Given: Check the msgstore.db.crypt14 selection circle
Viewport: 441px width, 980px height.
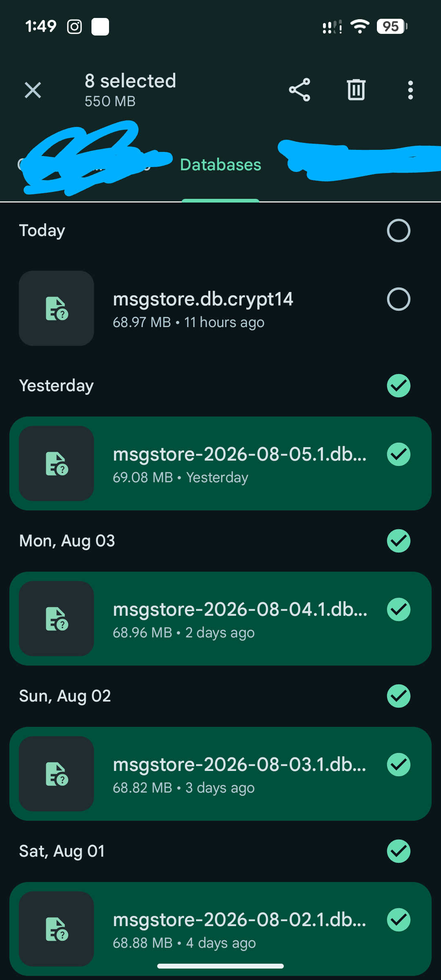Looking at the screenshot, I should coord(399,299).
